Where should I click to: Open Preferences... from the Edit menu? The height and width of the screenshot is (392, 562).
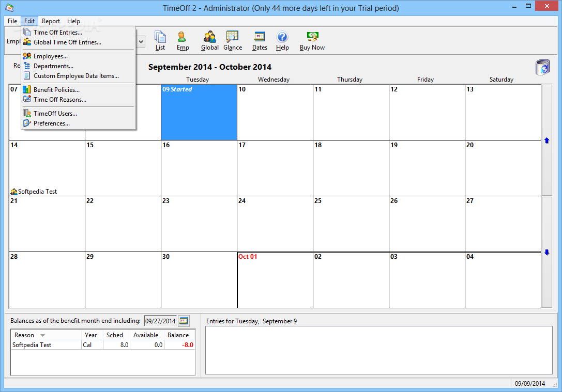[79, 123]
